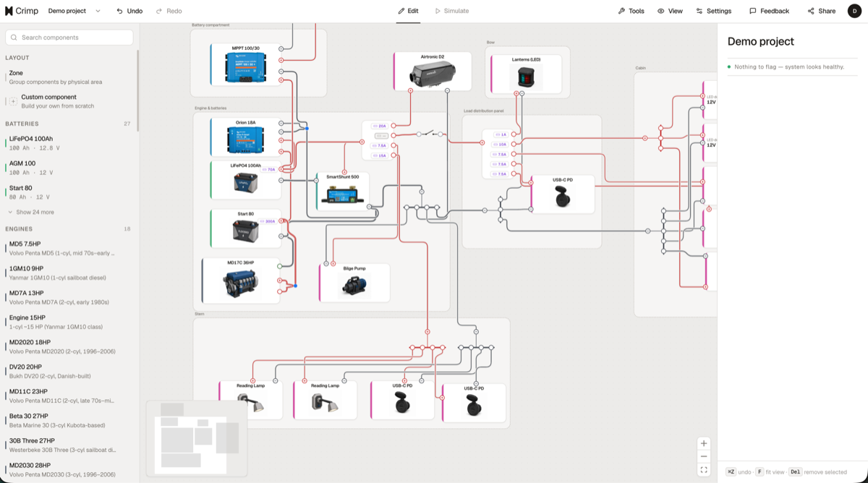Screen dimensions: 868x483
Task: Select the AGM 100 battery item
Action: point(69,167)
